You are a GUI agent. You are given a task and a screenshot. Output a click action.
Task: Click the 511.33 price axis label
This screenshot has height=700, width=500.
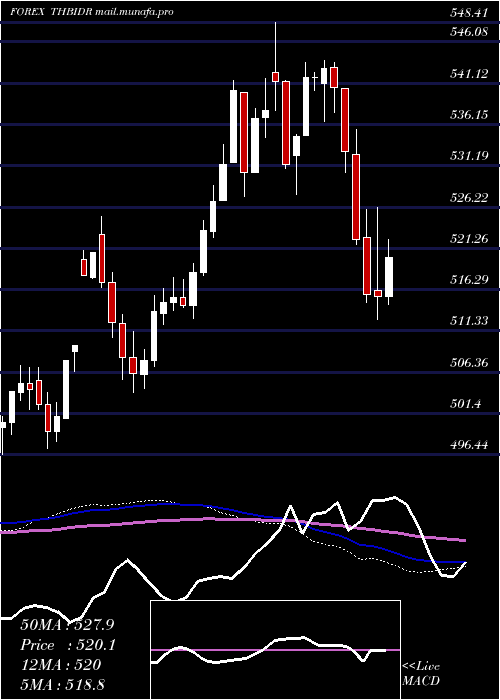469,321
